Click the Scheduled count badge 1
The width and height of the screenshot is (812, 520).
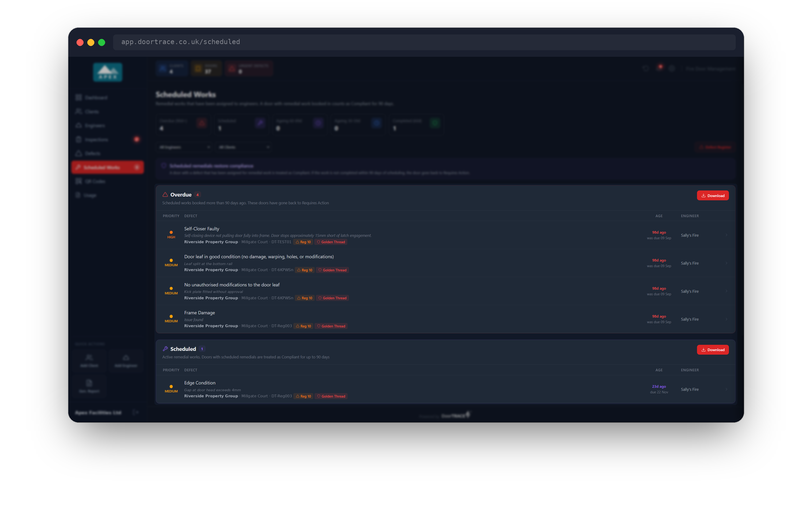point(202,349)
